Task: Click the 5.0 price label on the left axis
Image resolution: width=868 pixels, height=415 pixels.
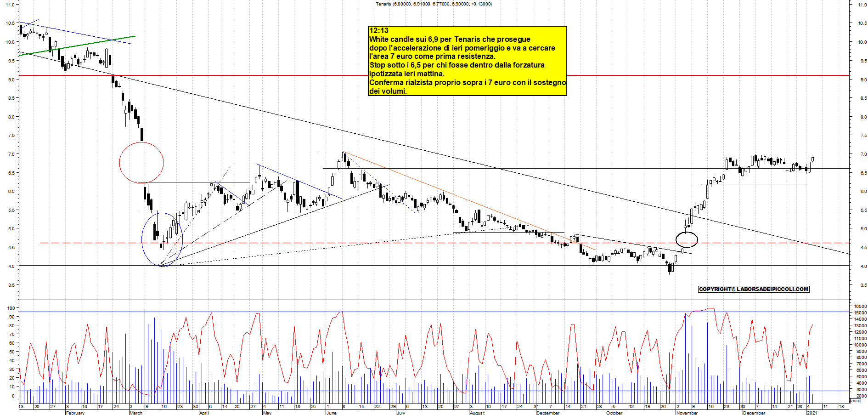Action: point(12,228)
